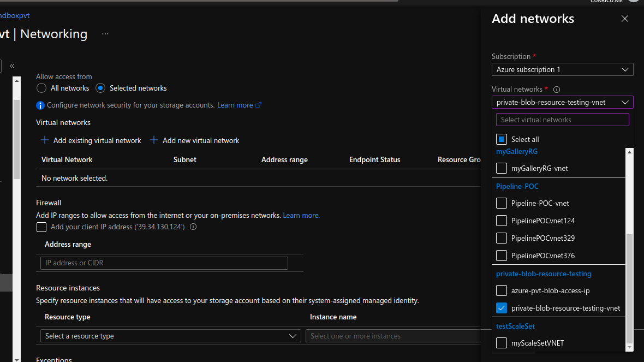Viewport: 644px width, 362px height.
Task: Click the left page scrollbar up arrow
Action: coord(16,81)
